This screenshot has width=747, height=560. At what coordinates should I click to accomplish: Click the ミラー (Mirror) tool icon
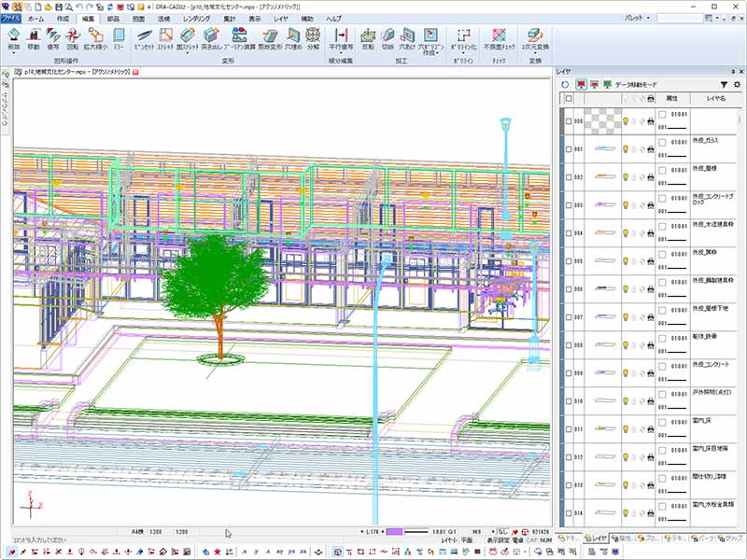[119, 35]
